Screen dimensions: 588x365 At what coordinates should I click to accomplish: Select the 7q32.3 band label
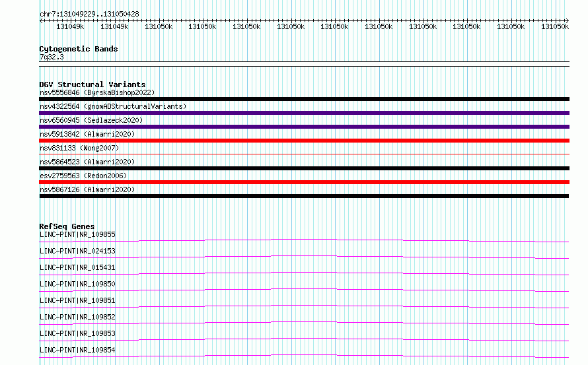click(x=52, y=57)
